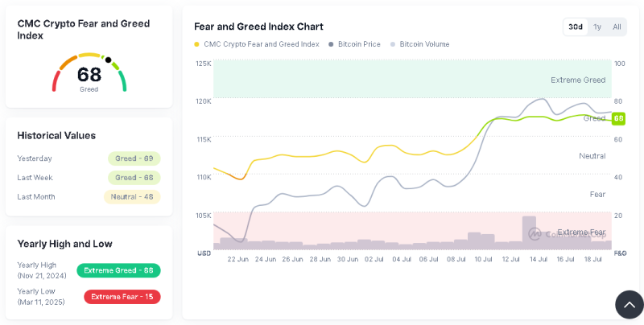The image size is (644, 325).
Task: Click the green 68 value badge on chart
Action: click(x=618, y=119)
